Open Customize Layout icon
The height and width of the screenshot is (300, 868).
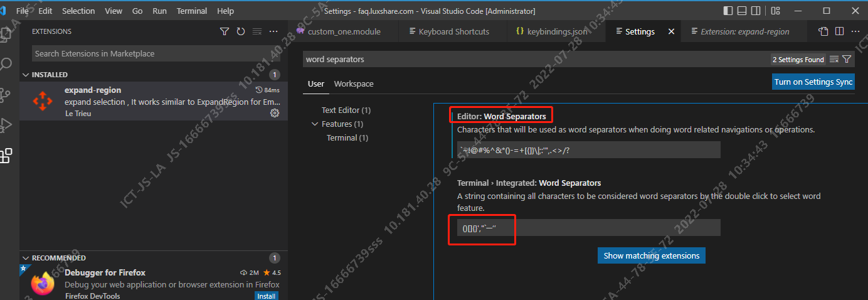pyautogui.click(x=775, y=11)
